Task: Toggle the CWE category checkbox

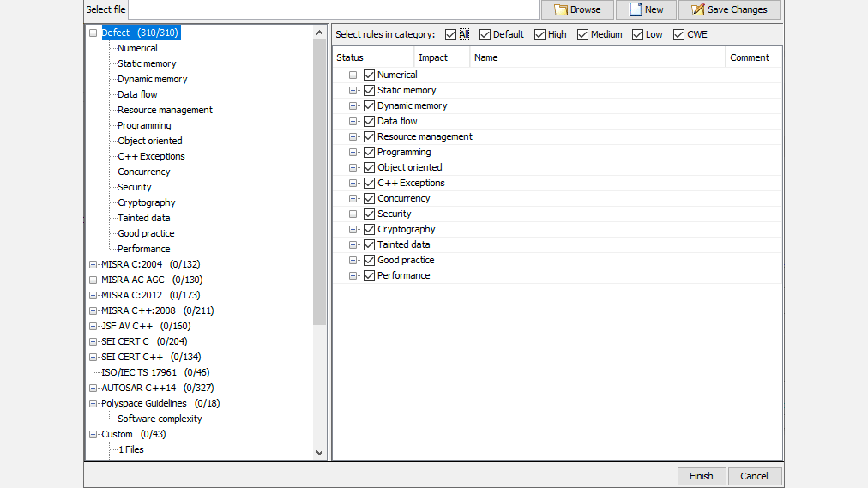Action: [678, 34]
